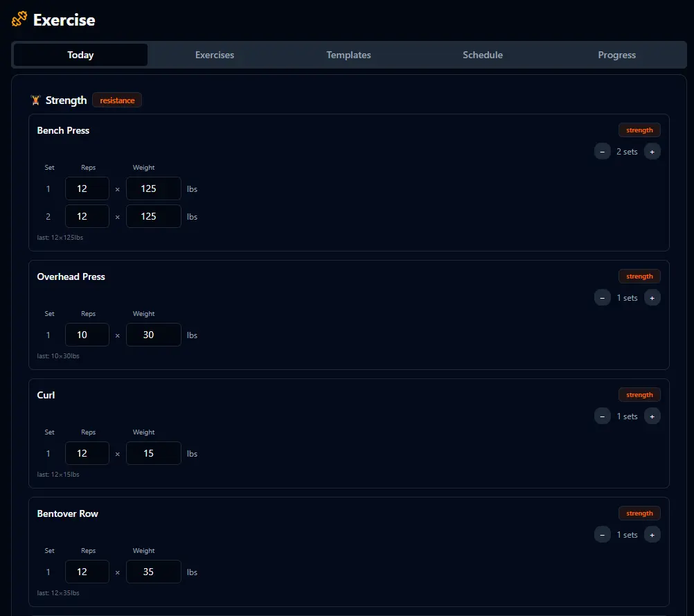The image size is (694, 616).
Task: Switch to the Exercises tab
Action: click(x=215, y=55)
